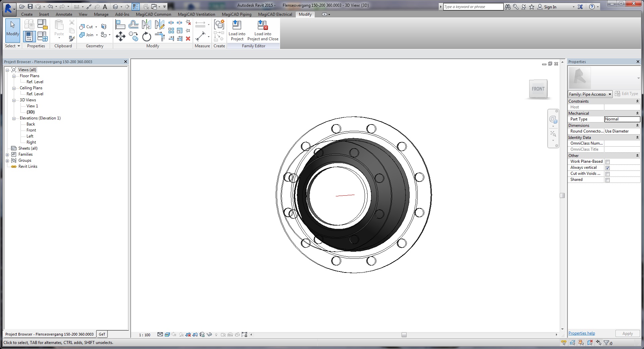This screenshot has width=644, height=349.
Task: Open the Properties help link
Action: point(582,333)
